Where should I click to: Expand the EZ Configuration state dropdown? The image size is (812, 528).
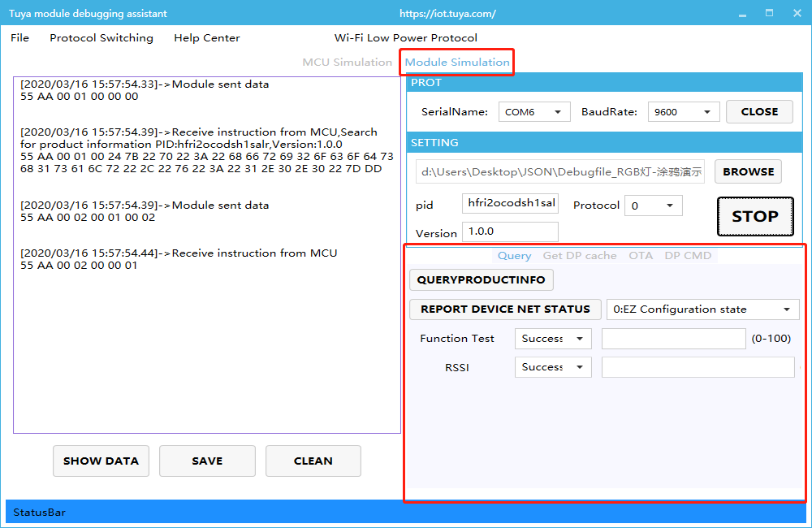(x=702, y=309)
